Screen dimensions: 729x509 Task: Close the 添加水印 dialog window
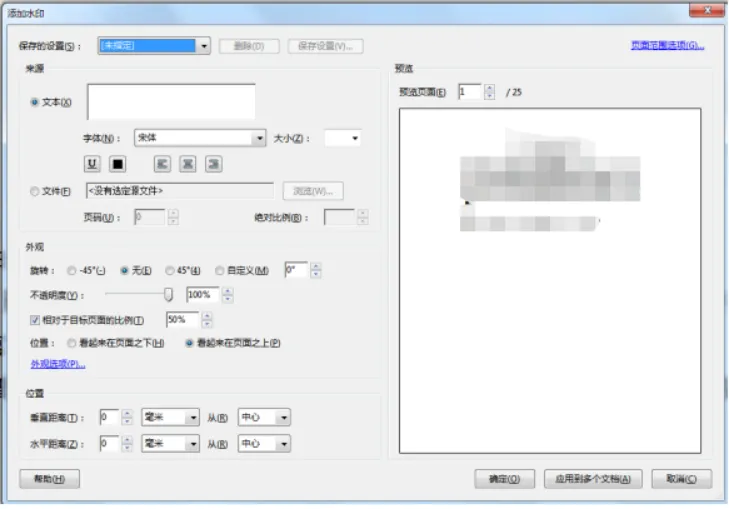point(706,10)
